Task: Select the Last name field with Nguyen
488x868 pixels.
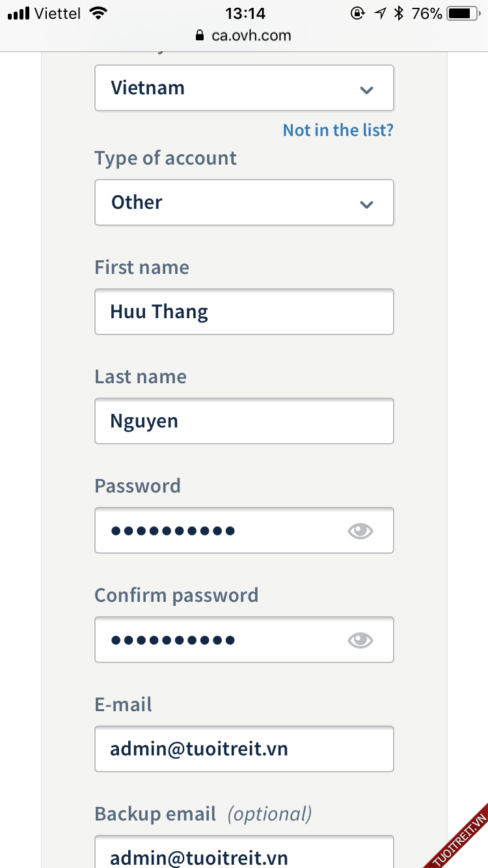Action: (244, 421)
